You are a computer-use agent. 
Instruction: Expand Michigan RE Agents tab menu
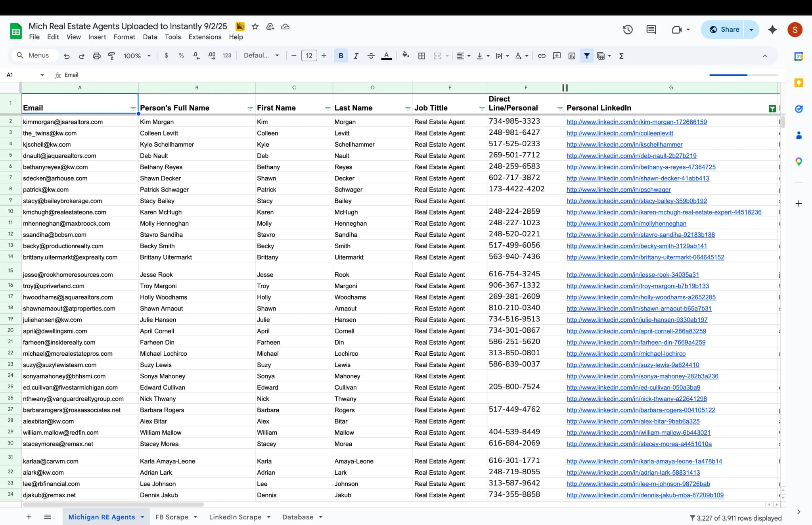point(142,517)
